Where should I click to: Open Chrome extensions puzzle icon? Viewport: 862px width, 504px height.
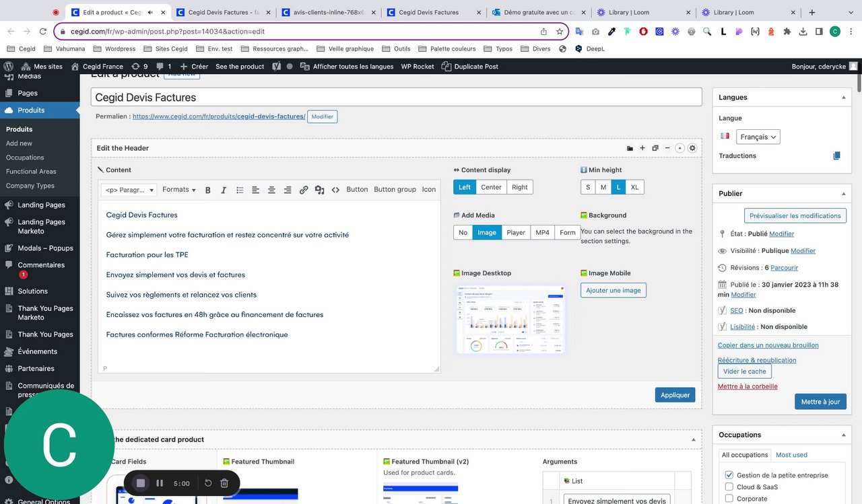point(787,31)
